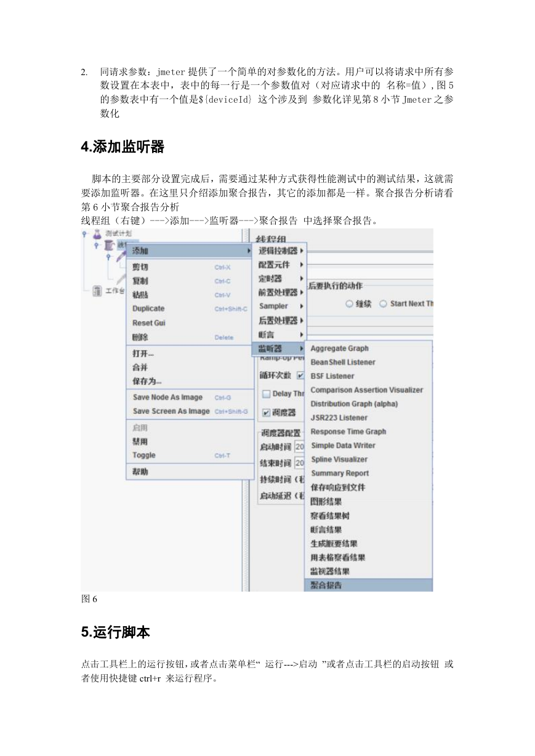This screenshot has height=756, width=535.
Task: Click the 结束时间 input field
Action: pyautogui.click(x=300, y=463)
